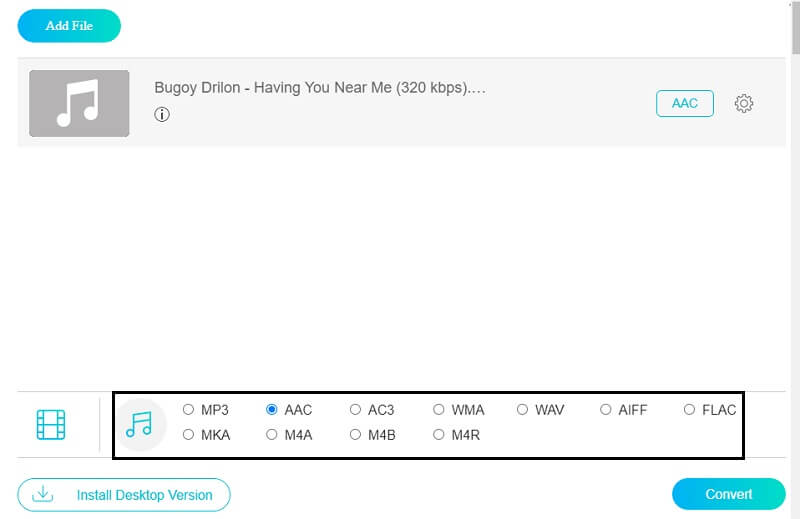
Task: Click the file info icon
Action: tap(162, 115)
